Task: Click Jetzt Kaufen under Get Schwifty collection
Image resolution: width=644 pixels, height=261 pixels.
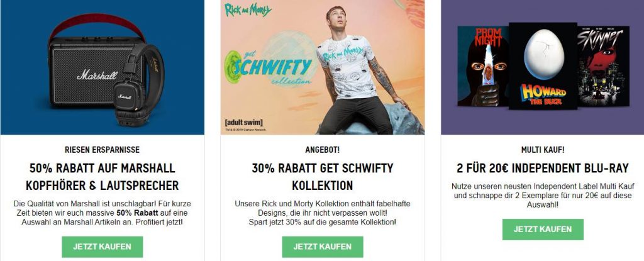Action: pyautogui.click(x=323, y=247)
